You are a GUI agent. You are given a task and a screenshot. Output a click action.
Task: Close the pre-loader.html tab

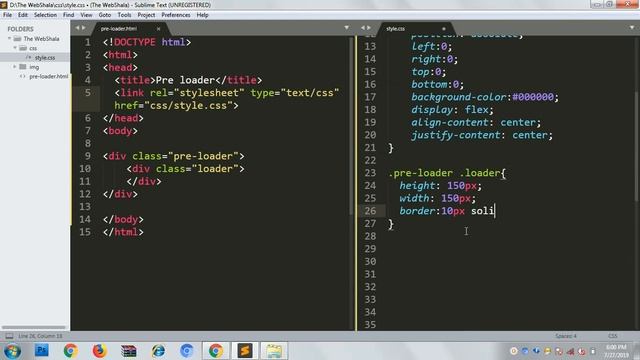tap(158, 29)
